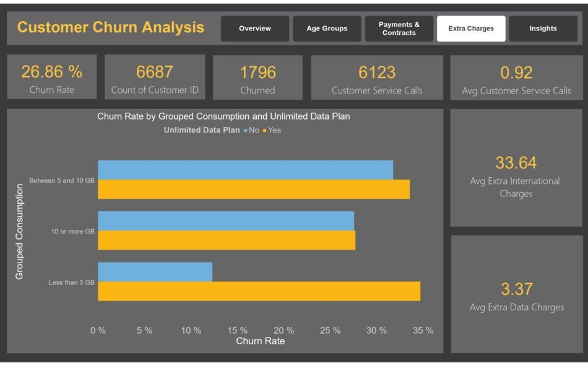
Task: Click the 1796 Churned card
Action: coord(257,77)
